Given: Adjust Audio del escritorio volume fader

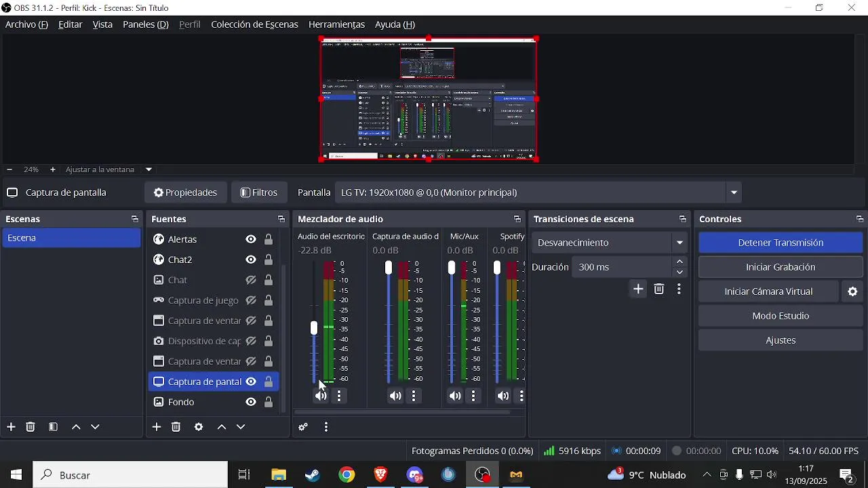Looking at the screenshot, I should [314, 328].
